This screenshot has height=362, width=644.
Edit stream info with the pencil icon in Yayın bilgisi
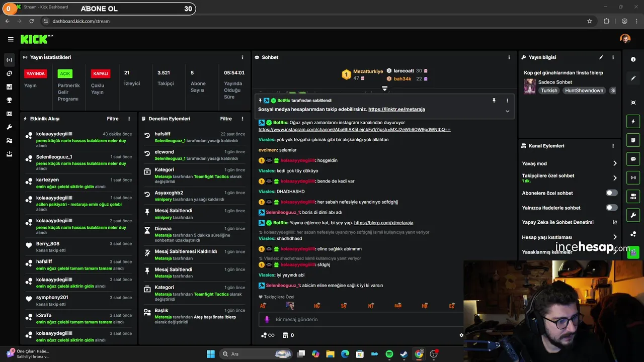coord(601,57)
